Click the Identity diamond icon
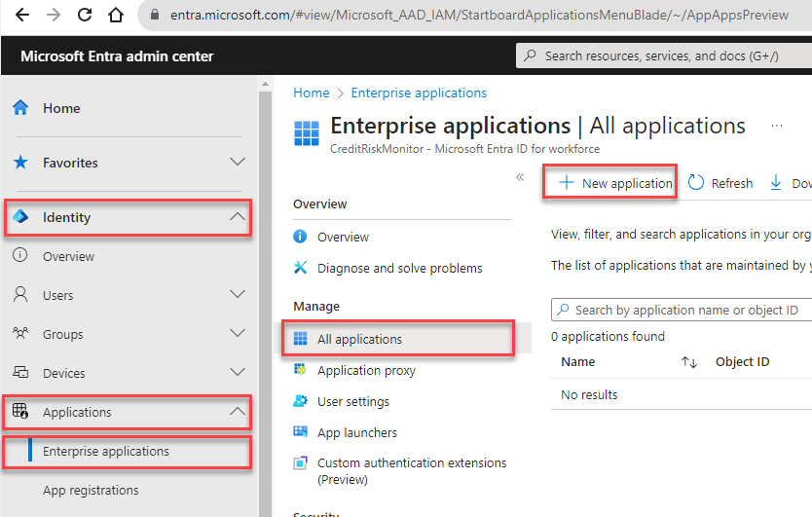812x517 pixels. [x=20, y=216]
